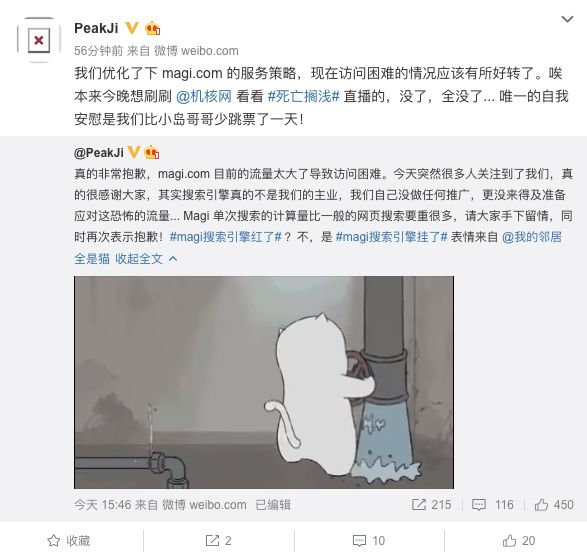Open the @机核网 mention link
587x554 pixels.
tap(204, 96)
